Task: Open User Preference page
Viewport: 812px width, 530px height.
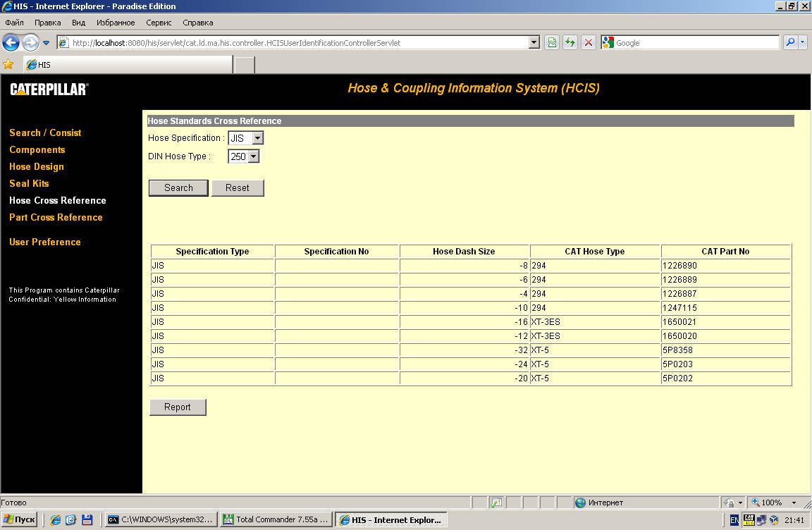Action: (45, 242)
